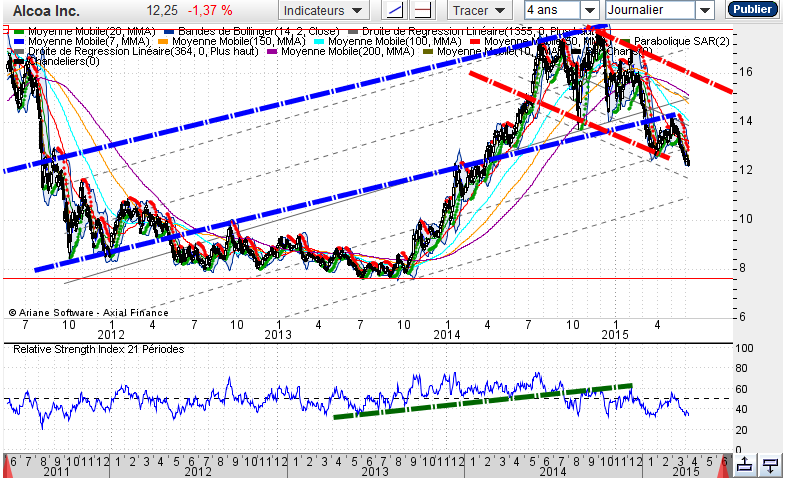This screenshot has height=484, width=787.
Task: Click the Moyenne Mobile(10, MMA) legend label
Action: click(x=499, y=51)
